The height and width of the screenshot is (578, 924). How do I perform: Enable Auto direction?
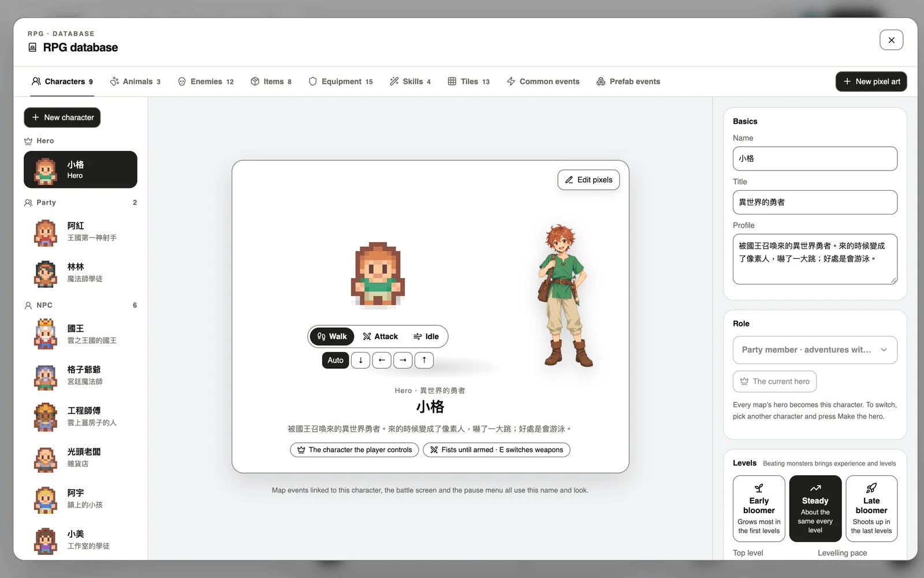(336, 360)
